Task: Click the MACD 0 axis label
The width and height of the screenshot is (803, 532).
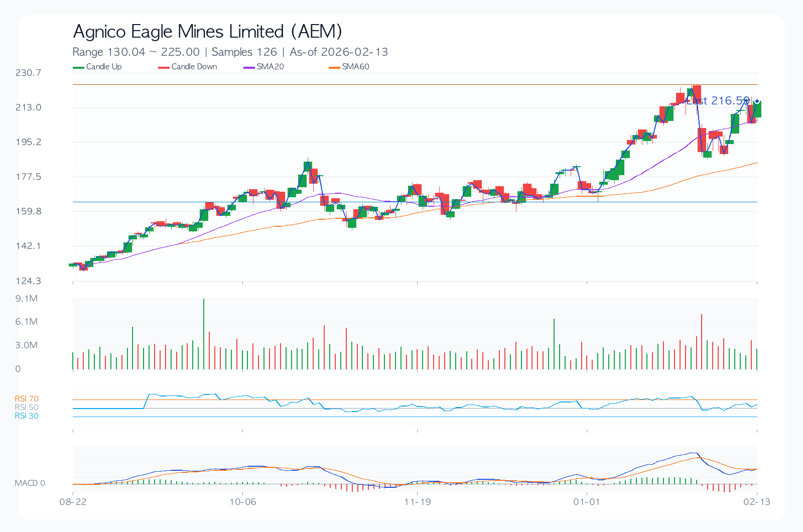Action: pos(30,483)
